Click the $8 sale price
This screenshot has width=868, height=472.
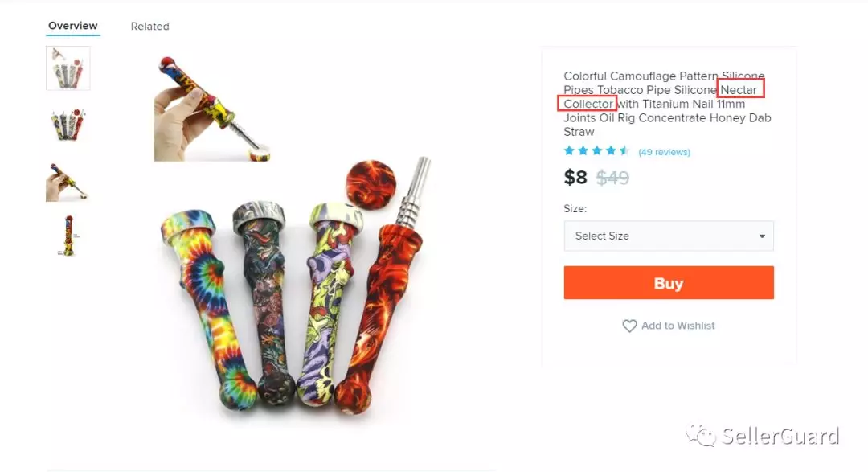(575, 178)
